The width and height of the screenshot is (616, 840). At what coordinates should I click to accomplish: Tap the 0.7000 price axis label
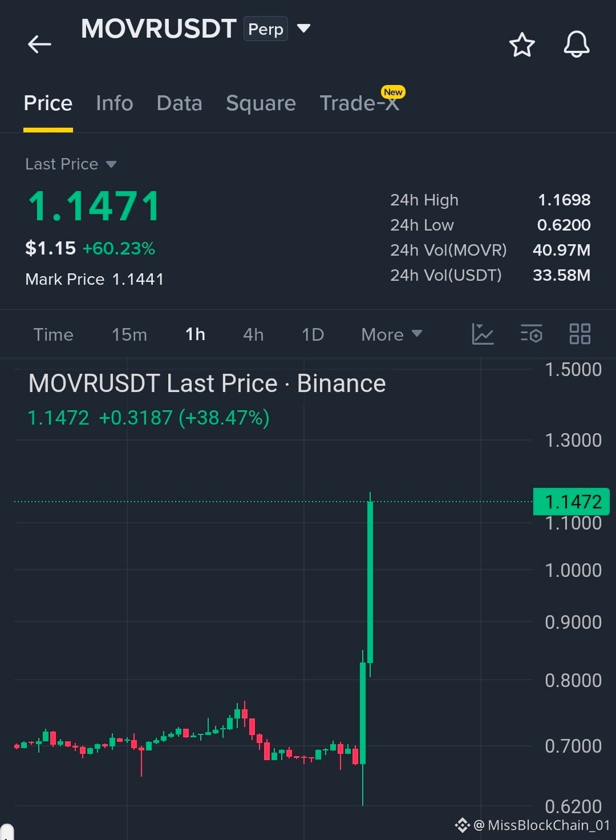click(x=573, y=746)
